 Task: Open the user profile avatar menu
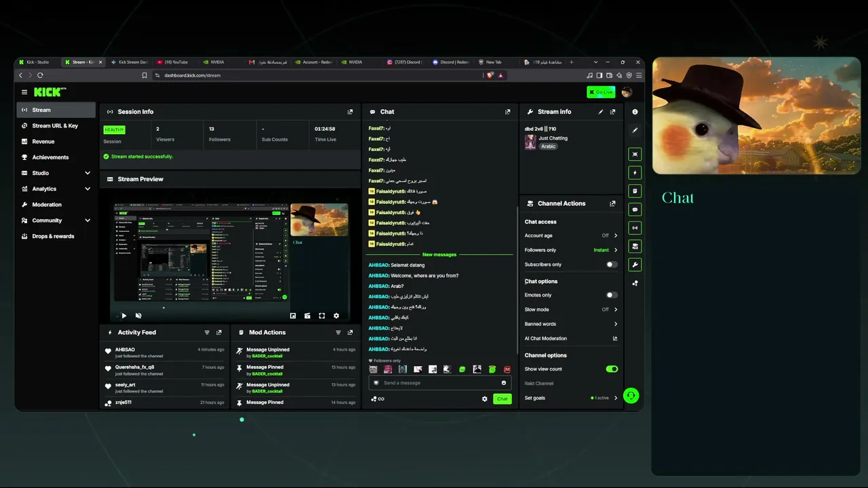point(627,92)
